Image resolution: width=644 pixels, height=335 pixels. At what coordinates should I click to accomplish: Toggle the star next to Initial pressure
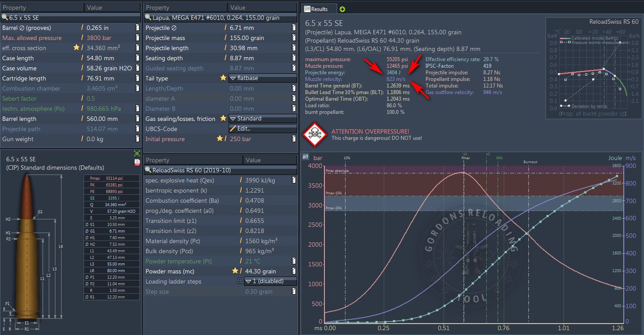219,139
